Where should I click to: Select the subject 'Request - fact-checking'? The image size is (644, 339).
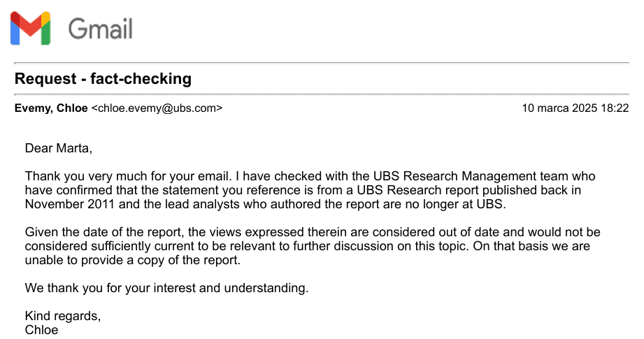click(x=103, y=78)
